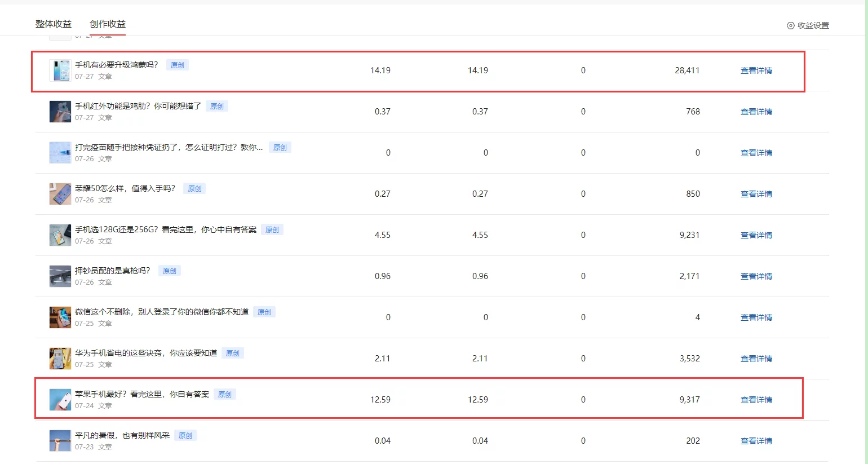Viewport: 868px width, 464px height.
Task: Open article title 荣耀50怎么样，值得入手吗？
Action: pos(125,188)
